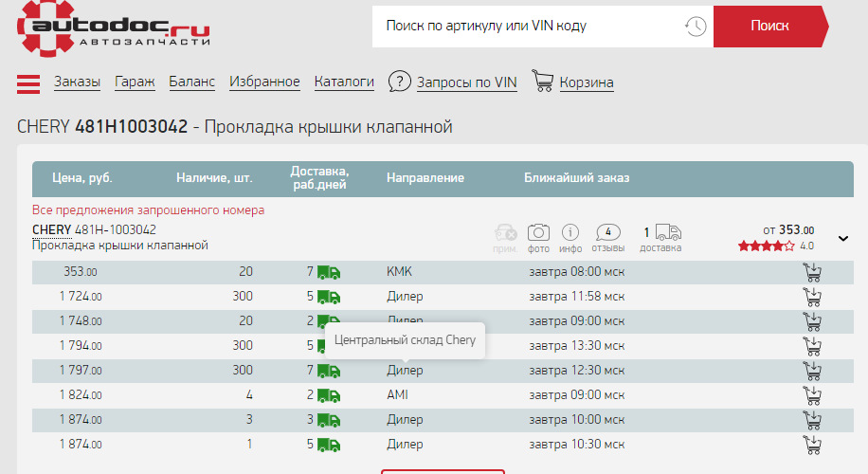Screen dimensions: 868x474
Task: Add the 353.00 offer to cart
Action: (x=812, y=272)
